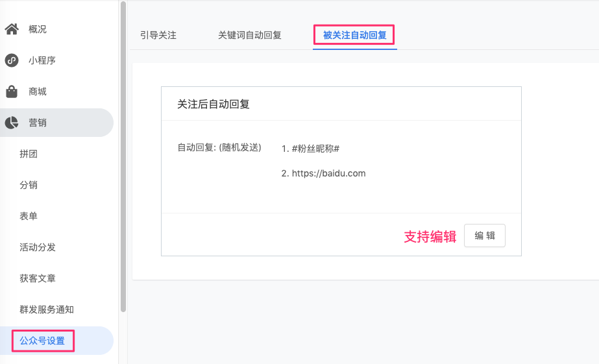Switch to the 关键词自动回复 tab
The height and width of the screenshot is (364, 599).
[249, 35]
